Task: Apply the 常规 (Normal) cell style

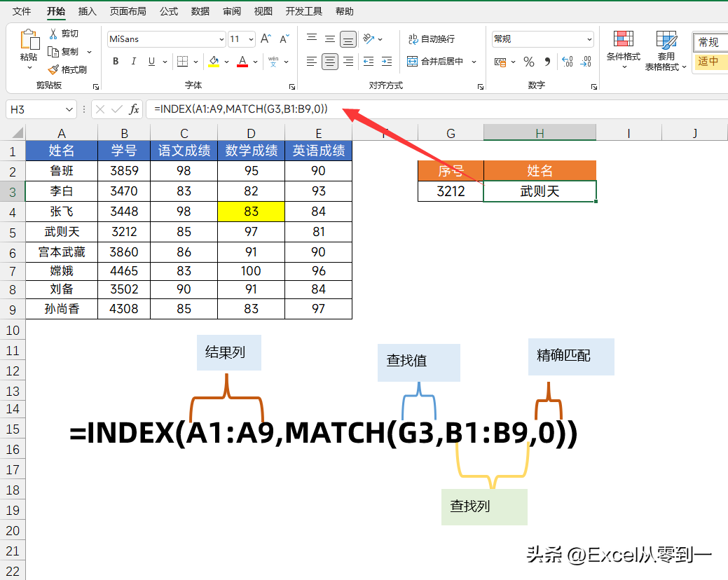Action: 710,42
